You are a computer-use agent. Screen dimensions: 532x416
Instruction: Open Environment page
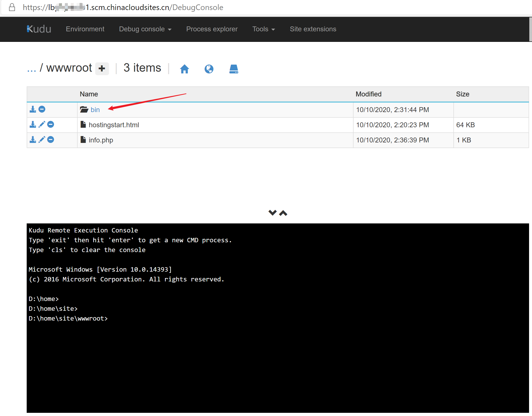(85, 29)
